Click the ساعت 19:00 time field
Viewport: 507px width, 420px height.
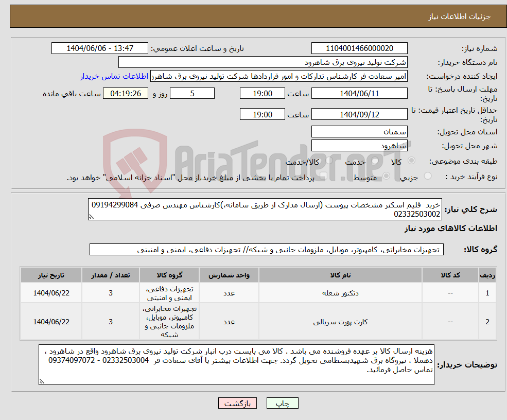[x=263, y=93]
